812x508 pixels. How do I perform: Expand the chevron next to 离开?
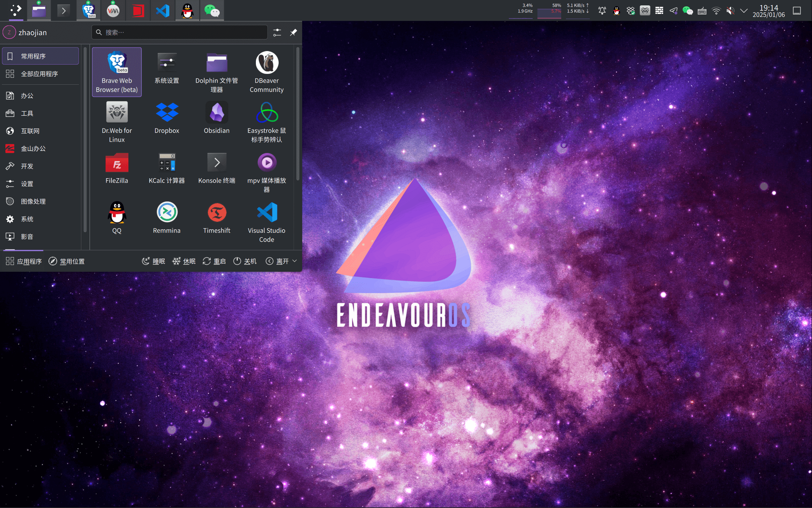point(295,261)
